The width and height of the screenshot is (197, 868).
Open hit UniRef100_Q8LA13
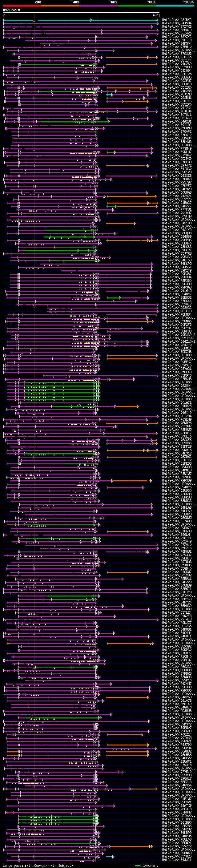coord(177,84)
